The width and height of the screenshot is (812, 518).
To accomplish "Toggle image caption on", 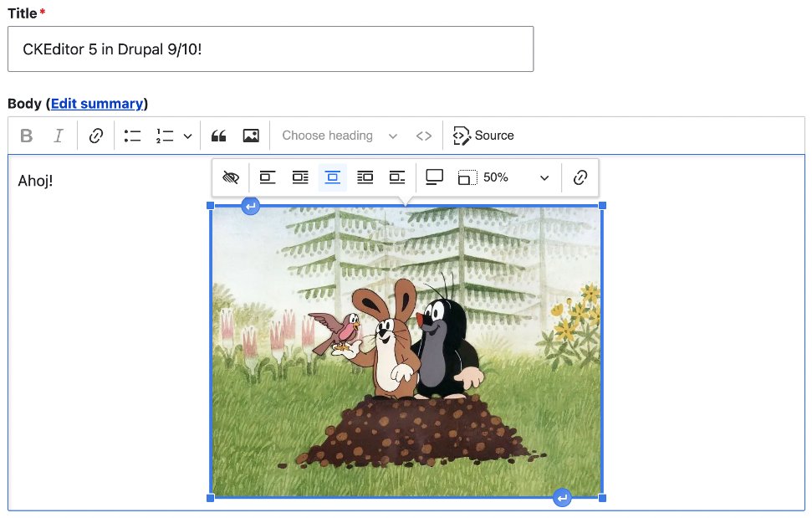I will point(434,177).
